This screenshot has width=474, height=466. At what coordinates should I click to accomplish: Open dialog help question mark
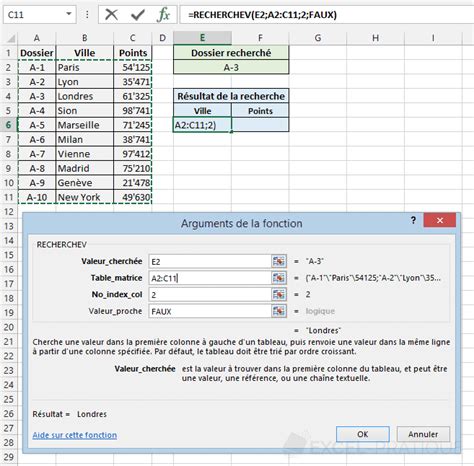pyautogui.click(x=413, y=220)
